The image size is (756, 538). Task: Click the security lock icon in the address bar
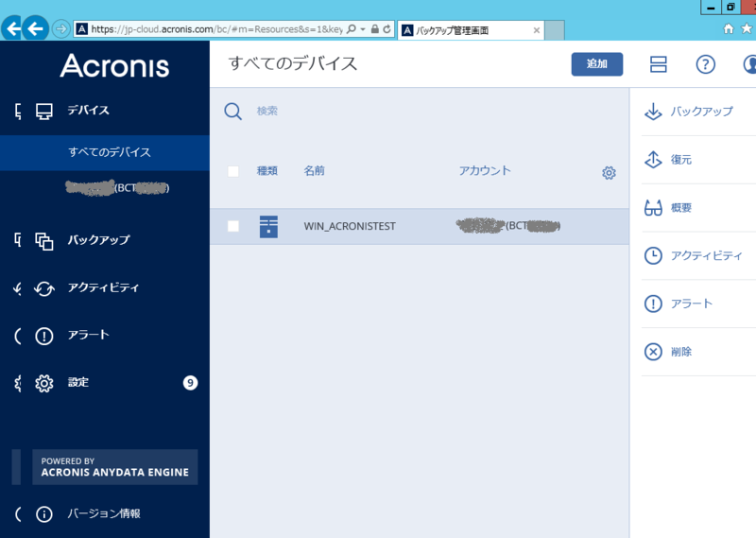pyautogui.click(x=374, y=29)
